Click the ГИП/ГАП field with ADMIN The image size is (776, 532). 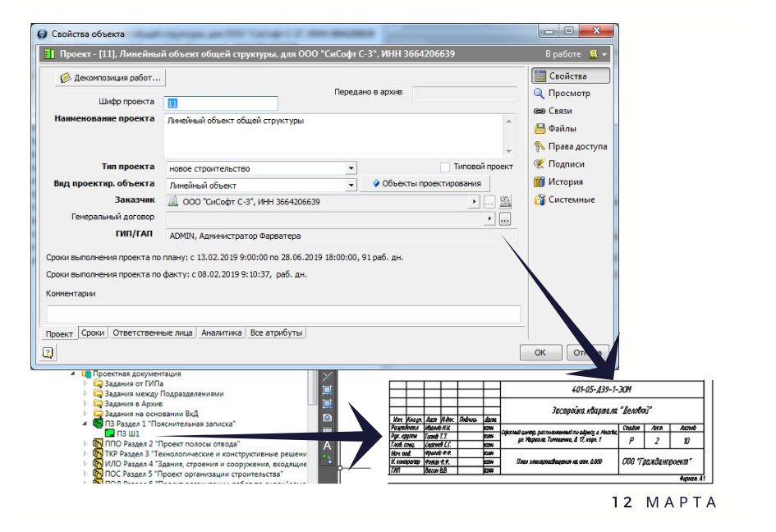click(342, 236)
